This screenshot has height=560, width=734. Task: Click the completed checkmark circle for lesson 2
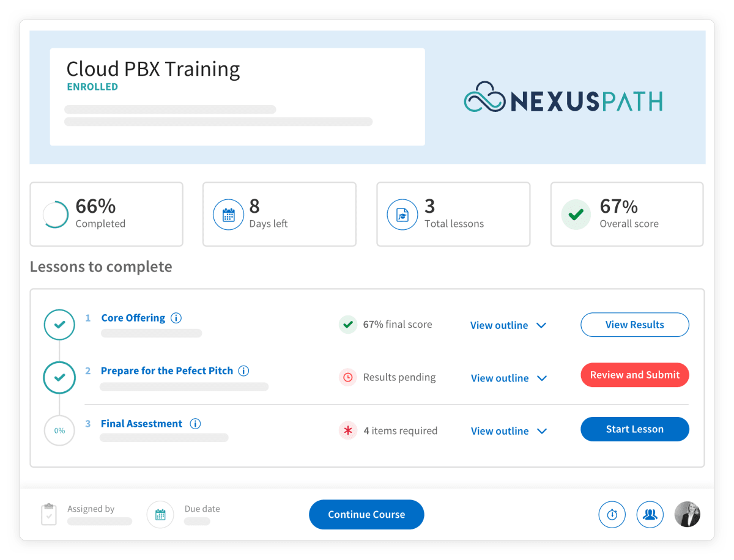point(59,378)
